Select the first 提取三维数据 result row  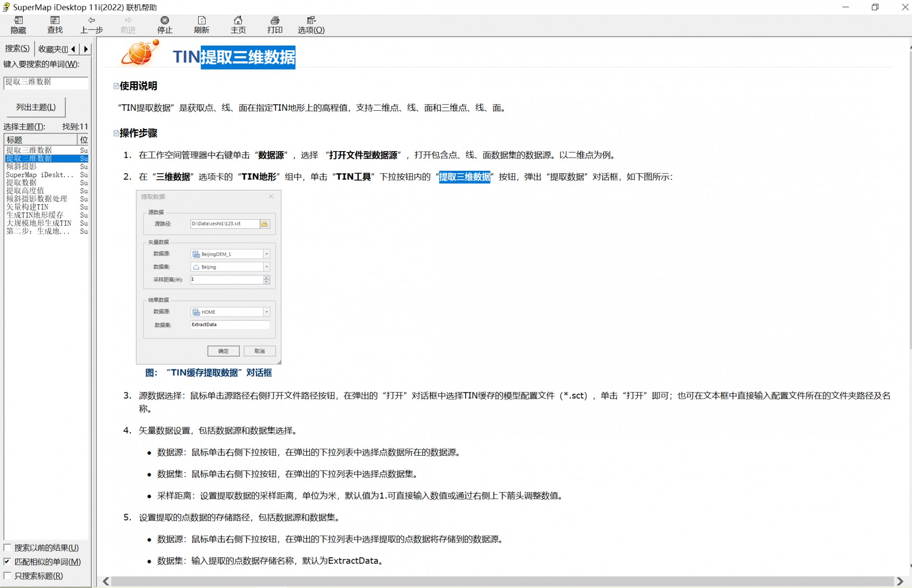click(47, 150)
